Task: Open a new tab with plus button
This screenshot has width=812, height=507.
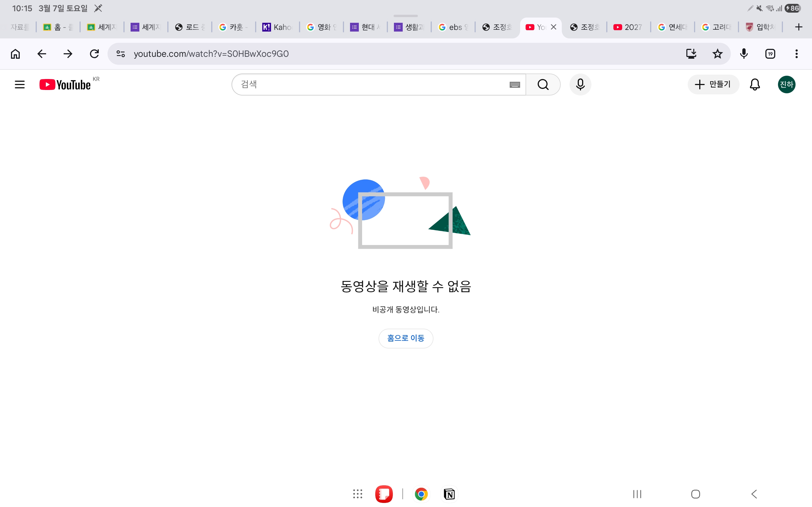Action: (799, 27)
